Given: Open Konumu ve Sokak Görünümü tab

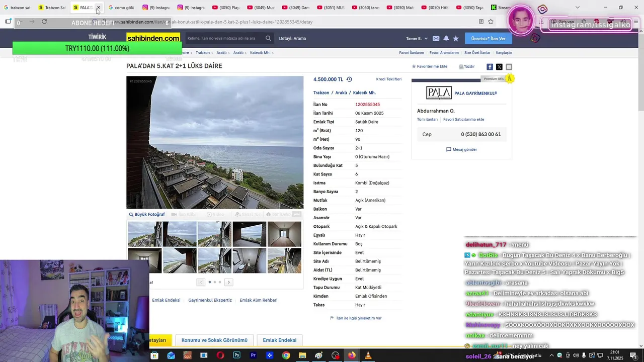Looking at the screenshot, I should 214,340.
